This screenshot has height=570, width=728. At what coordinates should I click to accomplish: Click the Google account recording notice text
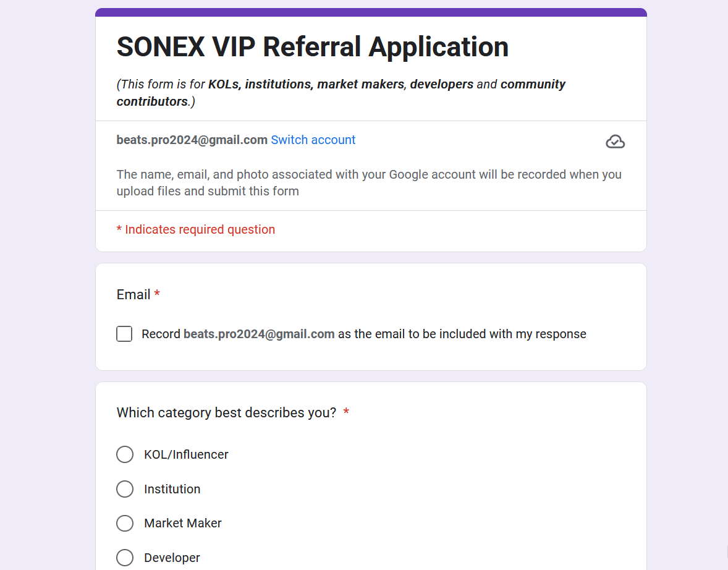click(x=369, y=182)
